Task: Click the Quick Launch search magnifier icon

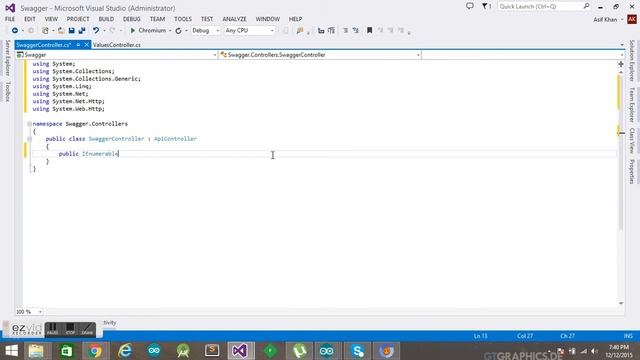Action: click(586, 6)
